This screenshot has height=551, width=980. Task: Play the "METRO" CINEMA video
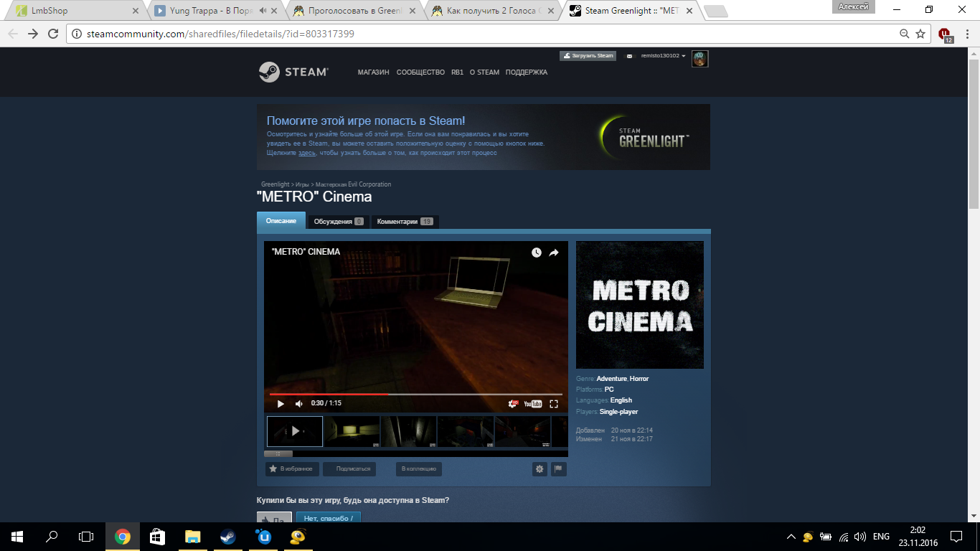click(281, 404)
